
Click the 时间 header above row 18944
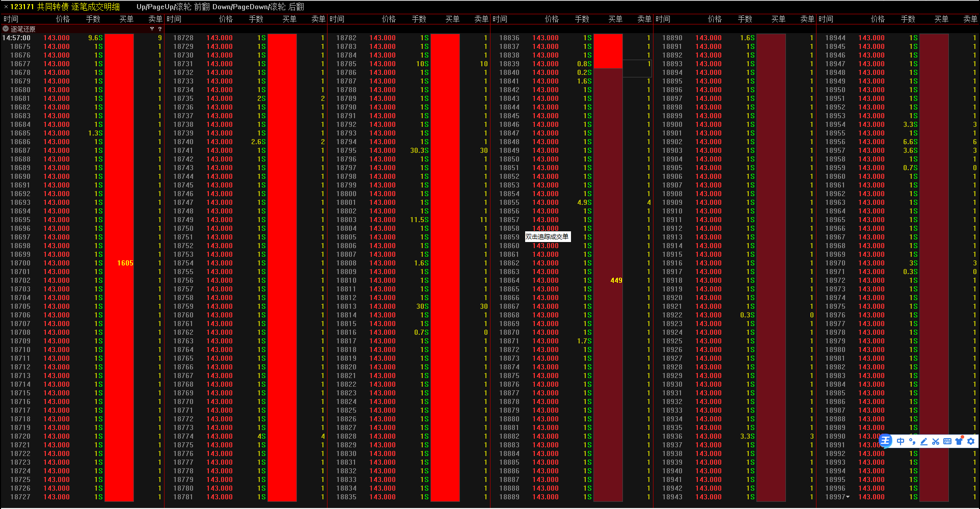pos(826,19)
